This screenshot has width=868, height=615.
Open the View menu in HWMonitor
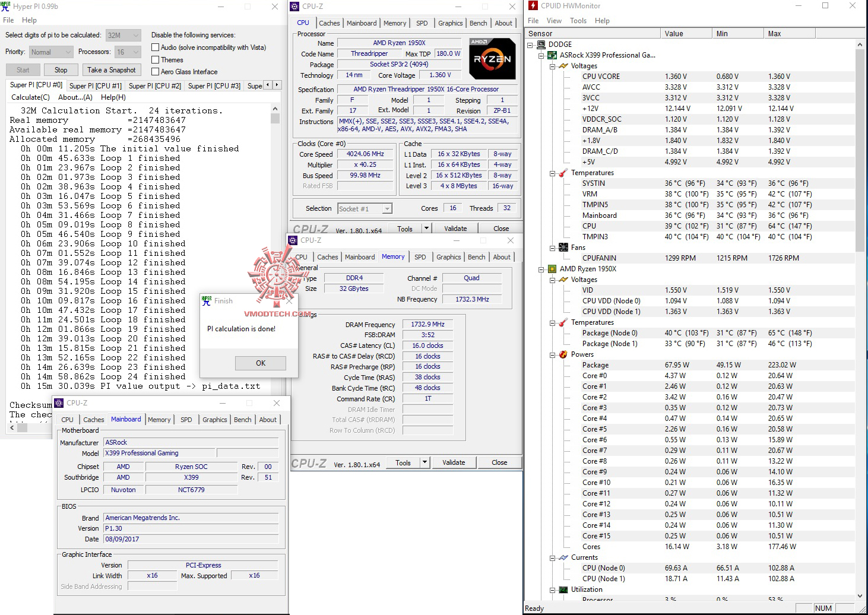(554, 20)
